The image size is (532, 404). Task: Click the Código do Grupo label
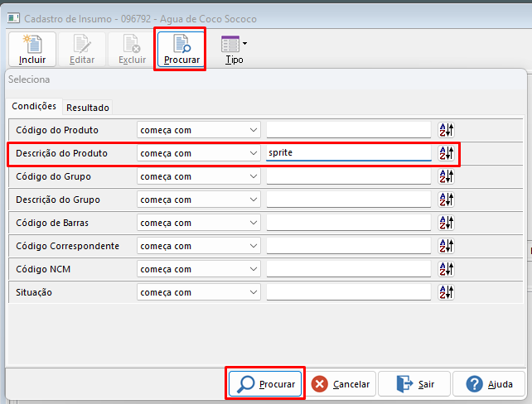(53, 176)
